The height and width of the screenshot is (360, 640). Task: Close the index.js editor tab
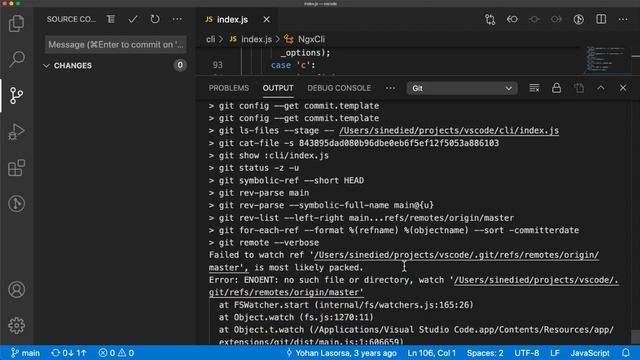266,20
